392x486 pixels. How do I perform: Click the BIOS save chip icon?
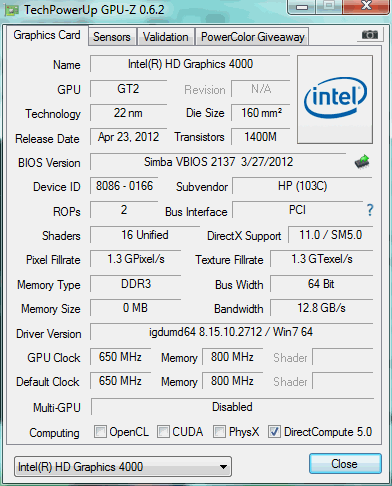coord(362,162)
